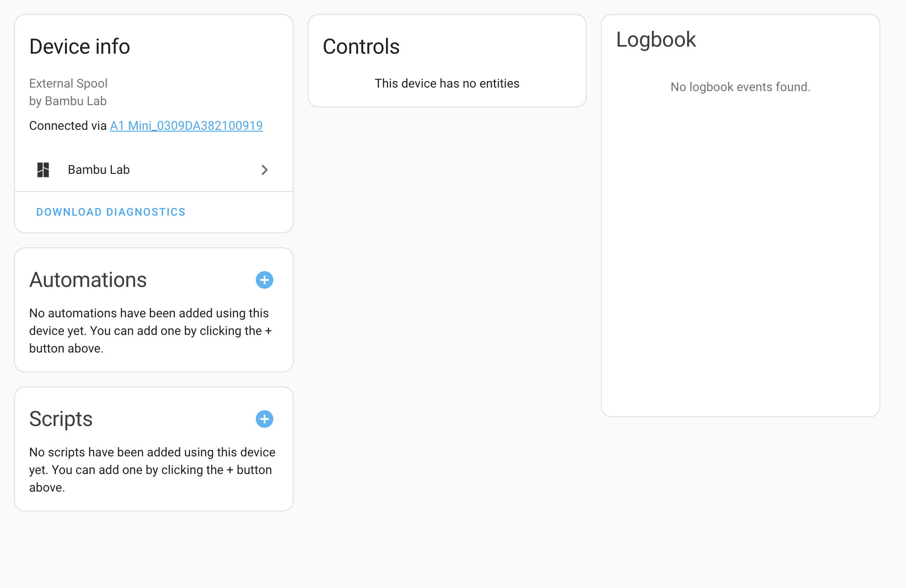Click the Bambu Lab integration logo icon
Screen dimensions: 905x588
click(x=43, y=169)
